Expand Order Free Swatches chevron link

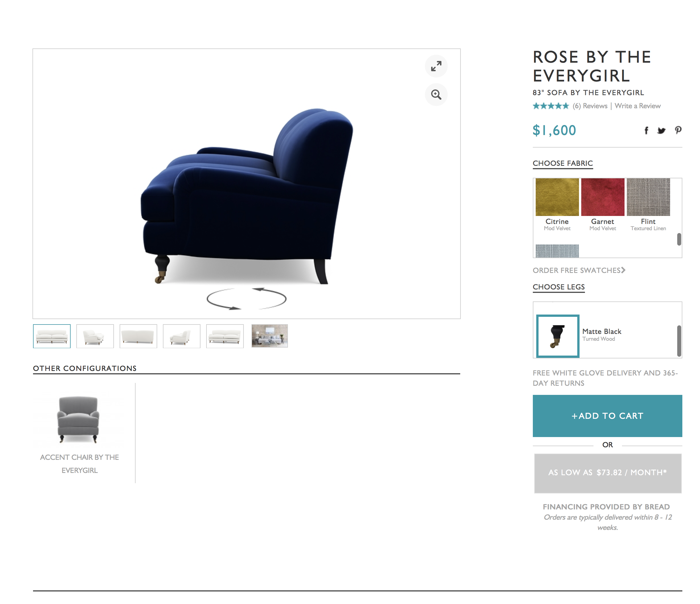click(579, 270)
